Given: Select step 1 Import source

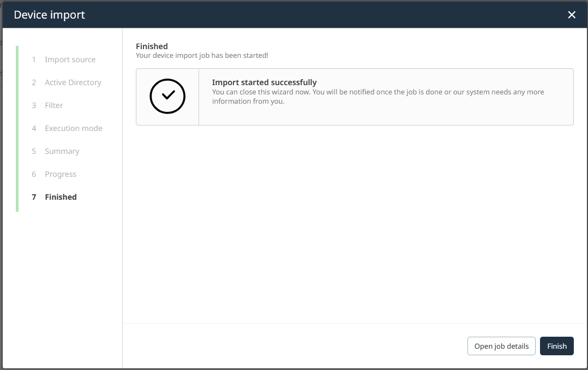Looking at the screenshot, I should click(70, 59).
